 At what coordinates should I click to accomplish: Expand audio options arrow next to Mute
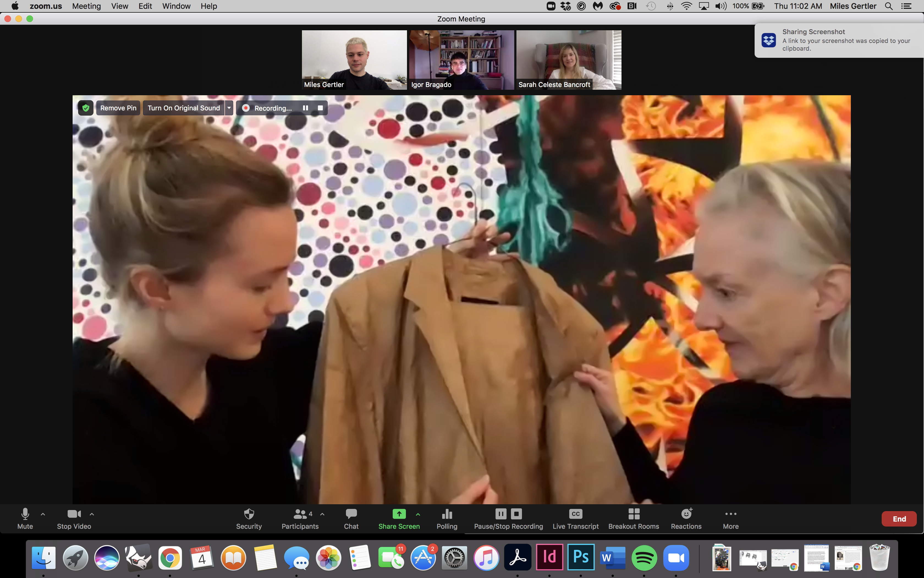(43, 514)
